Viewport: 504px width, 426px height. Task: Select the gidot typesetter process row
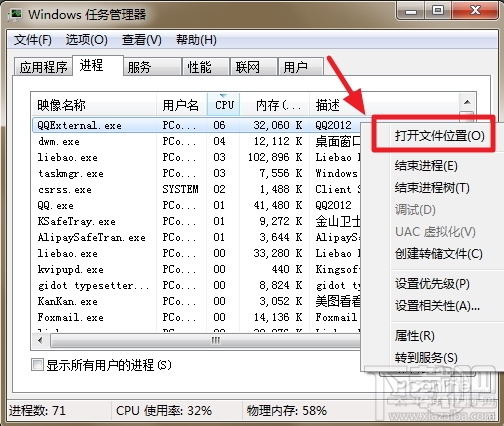click(197, 285)
